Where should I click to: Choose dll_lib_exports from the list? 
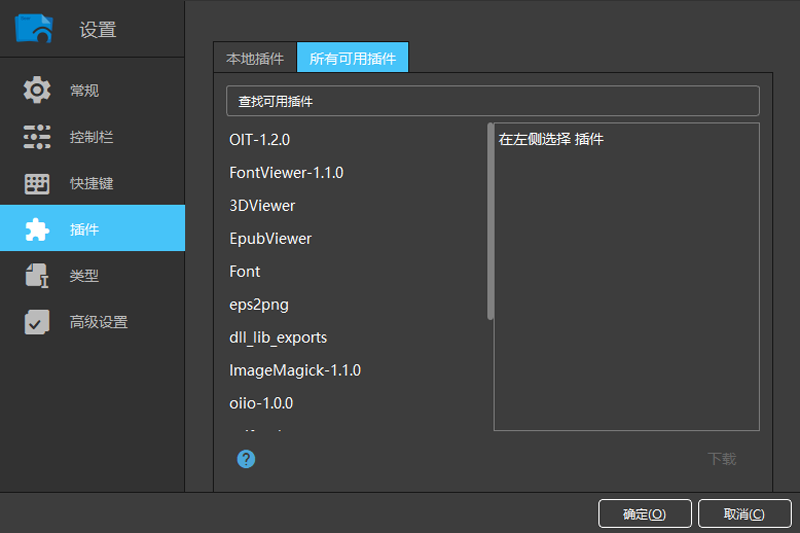tap(357, 337)
